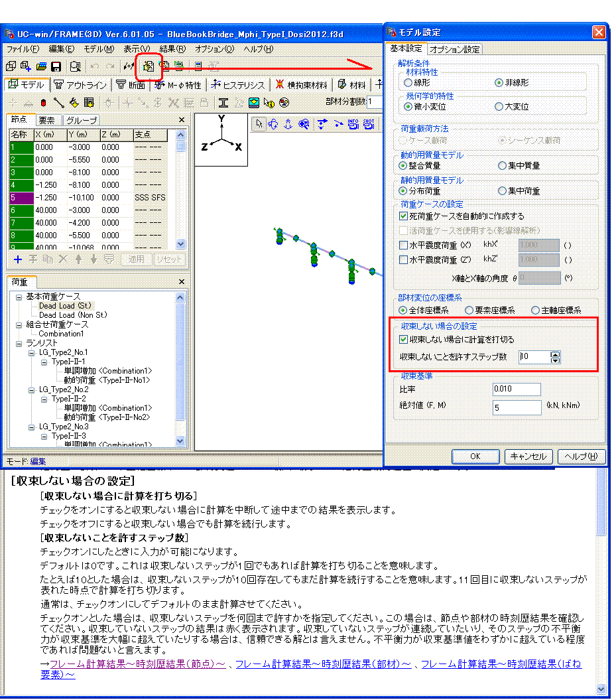Click the zoom magnifier tool in viewport
This screenshot has width=616, height=700.
coord(304,124)
